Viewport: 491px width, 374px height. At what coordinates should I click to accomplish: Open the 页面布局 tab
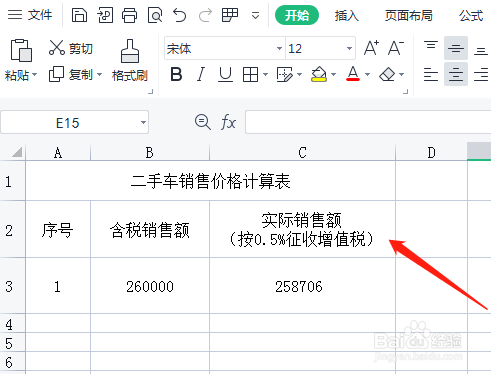(409, 15)
